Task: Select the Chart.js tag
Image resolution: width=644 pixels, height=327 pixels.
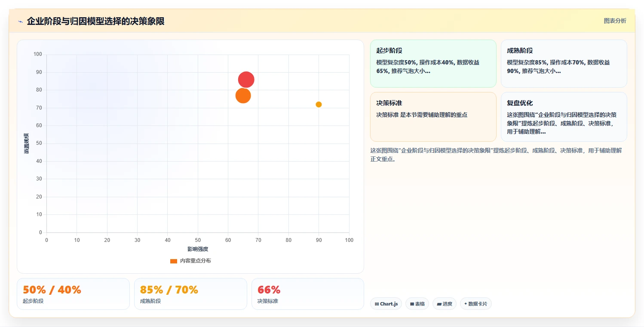Action: (x=386, y=304)
